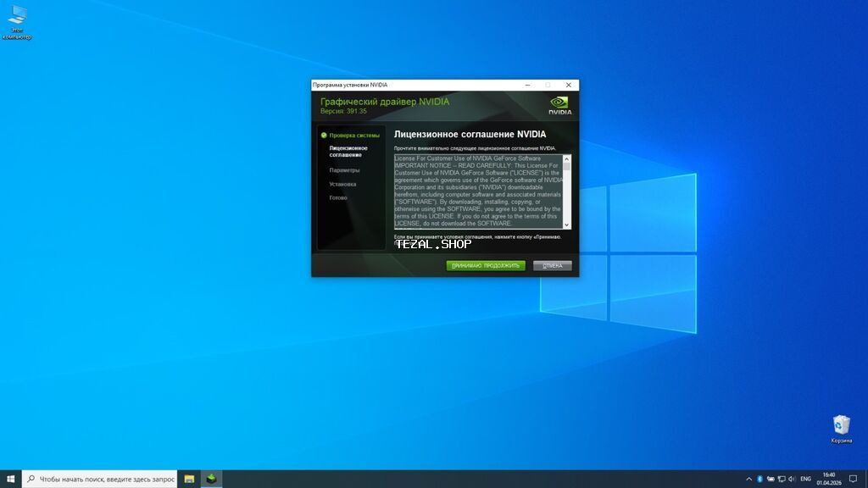Open the Windows Start menu
This screenshot has height=488, width=868.
click(x=10, y=479)
